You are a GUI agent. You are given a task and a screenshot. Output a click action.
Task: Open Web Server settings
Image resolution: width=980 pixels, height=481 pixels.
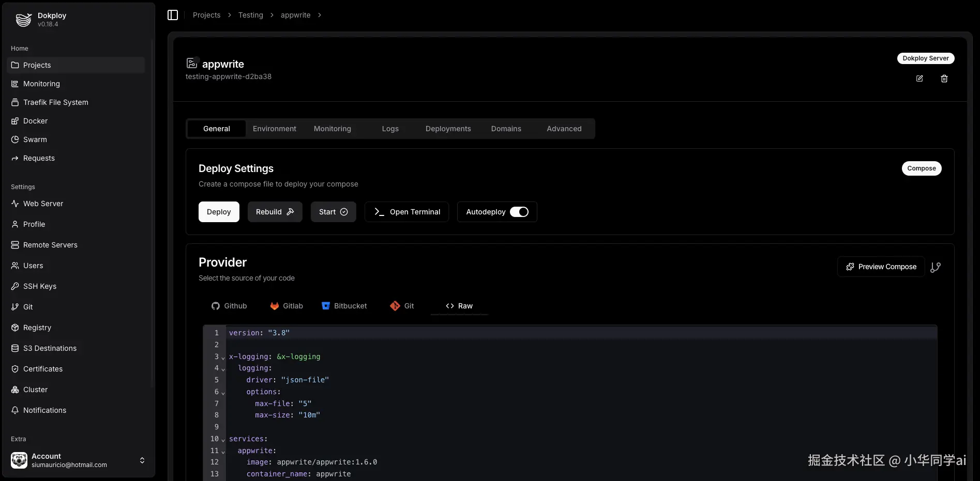(x=76, y=204)
